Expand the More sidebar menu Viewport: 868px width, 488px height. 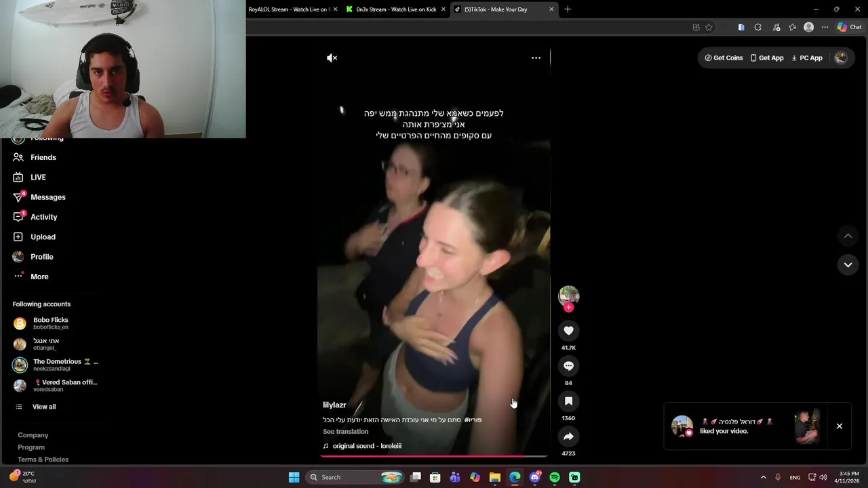pos(31,277)
